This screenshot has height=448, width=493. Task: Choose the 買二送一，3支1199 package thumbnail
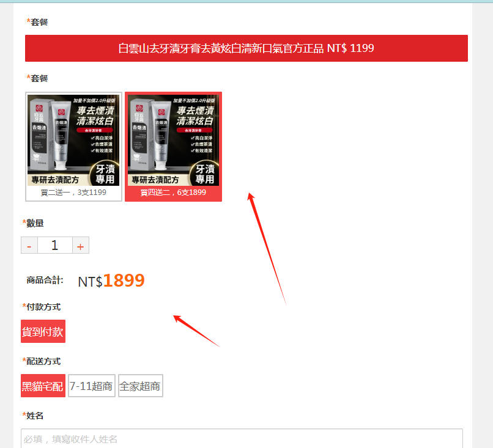click(73, 147)
